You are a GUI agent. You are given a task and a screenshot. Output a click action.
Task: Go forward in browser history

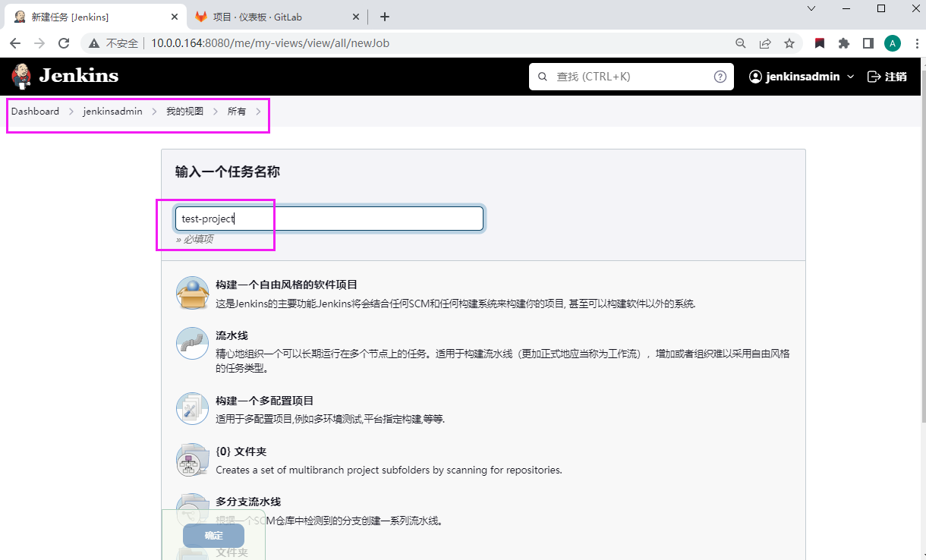39,43
